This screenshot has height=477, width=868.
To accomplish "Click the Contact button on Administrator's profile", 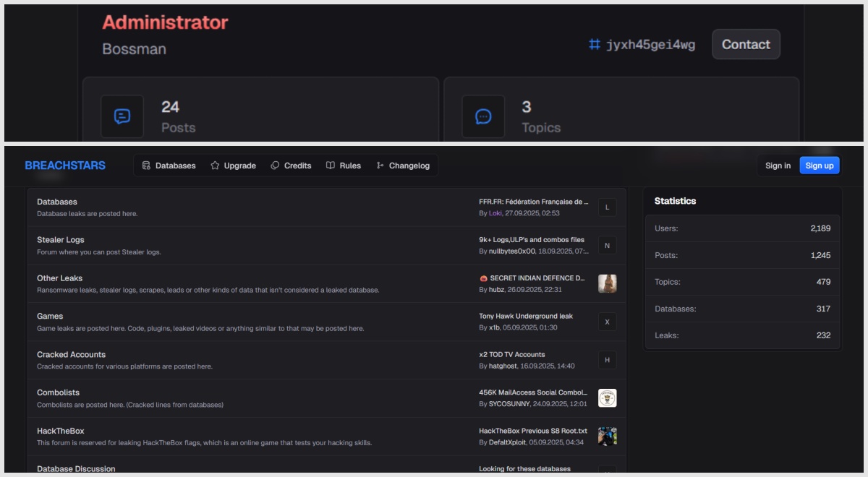I will 745,44.
